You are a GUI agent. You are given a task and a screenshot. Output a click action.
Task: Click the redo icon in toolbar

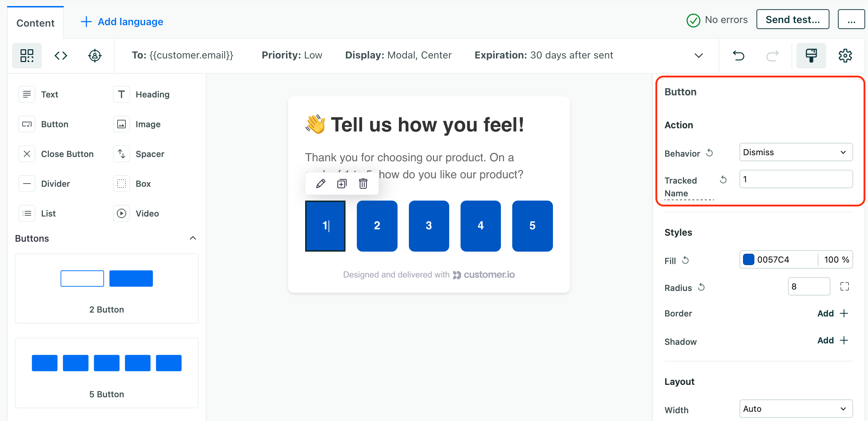click(774, 55)
